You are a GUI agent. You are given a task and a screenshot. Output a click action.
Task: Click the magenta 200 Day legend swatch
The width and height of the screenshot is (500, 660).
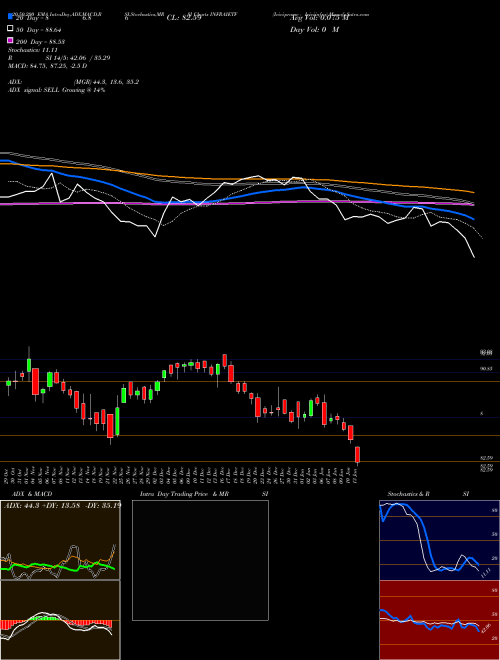tap(10, 41)
